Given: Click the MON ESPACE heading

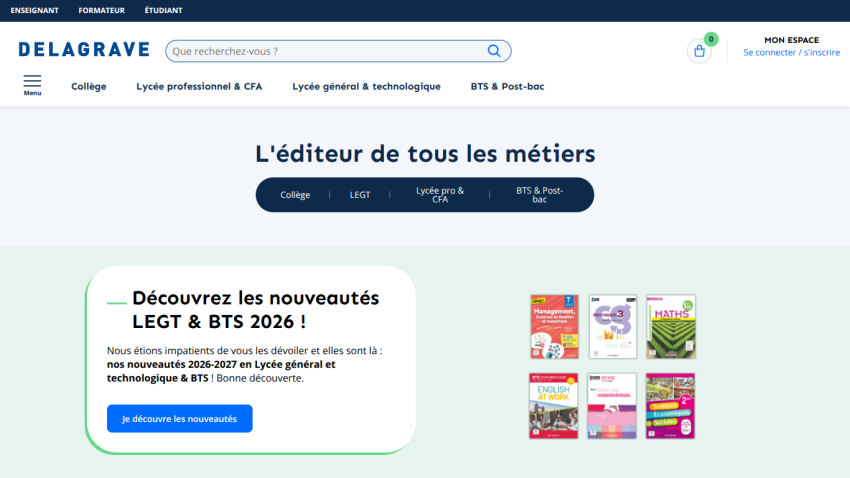Looking at the screenshot, I should point(791,40).
